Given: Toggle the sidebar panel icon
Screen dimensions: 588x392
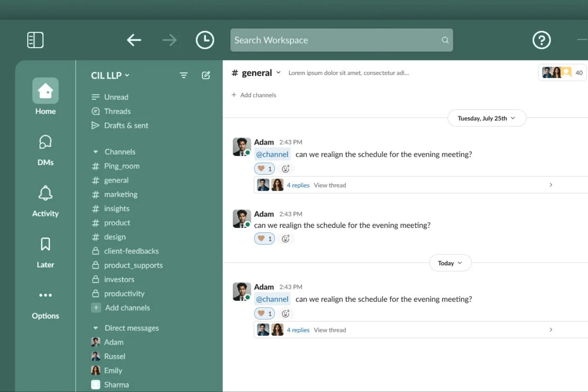Looking at the screenshot, I should (35, 40).
